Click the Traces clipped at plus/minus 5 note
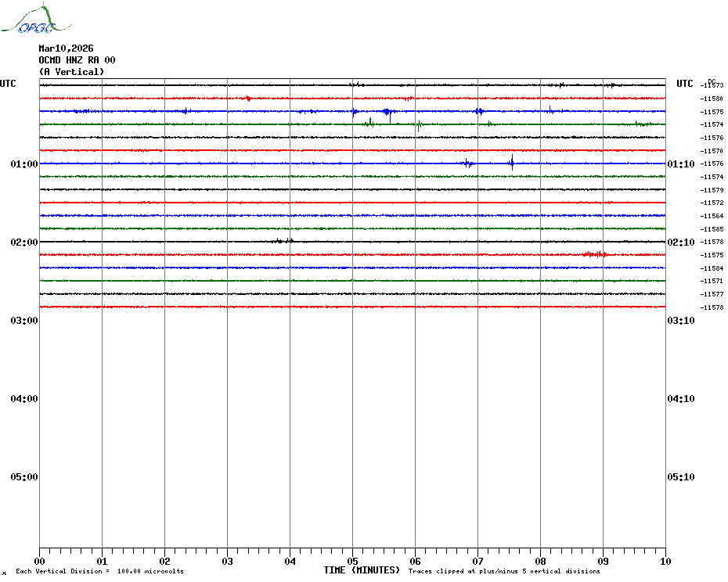The image size is (728, 582). click(504, 571)
